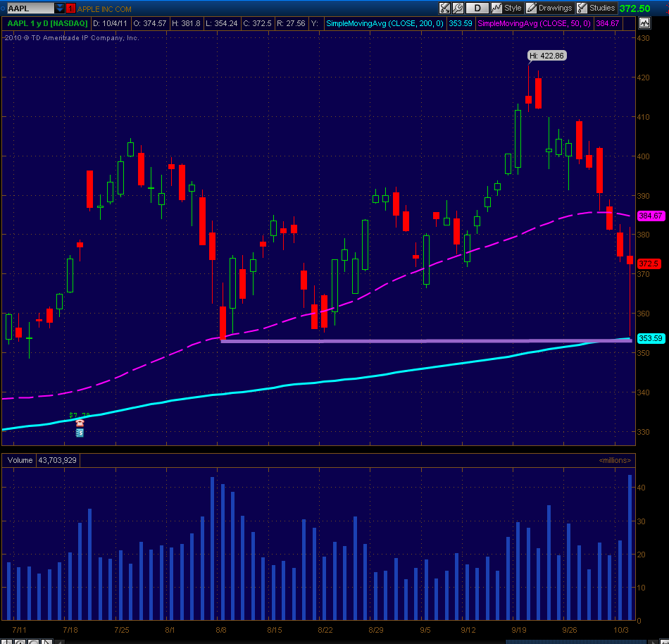
Task: Click the red 372.5 axis price tag
Action: click(x=649, y=264)
